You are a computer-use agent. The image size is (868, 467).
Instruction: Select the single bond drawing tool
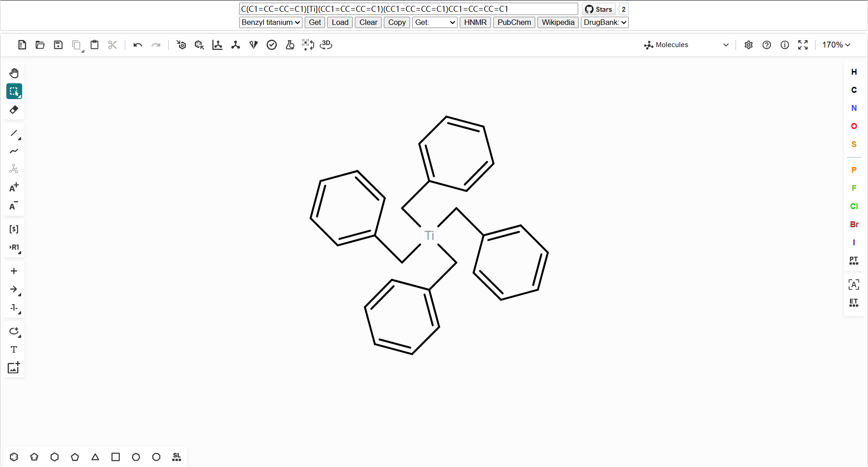pyautogui.click(x=14, y=133)
